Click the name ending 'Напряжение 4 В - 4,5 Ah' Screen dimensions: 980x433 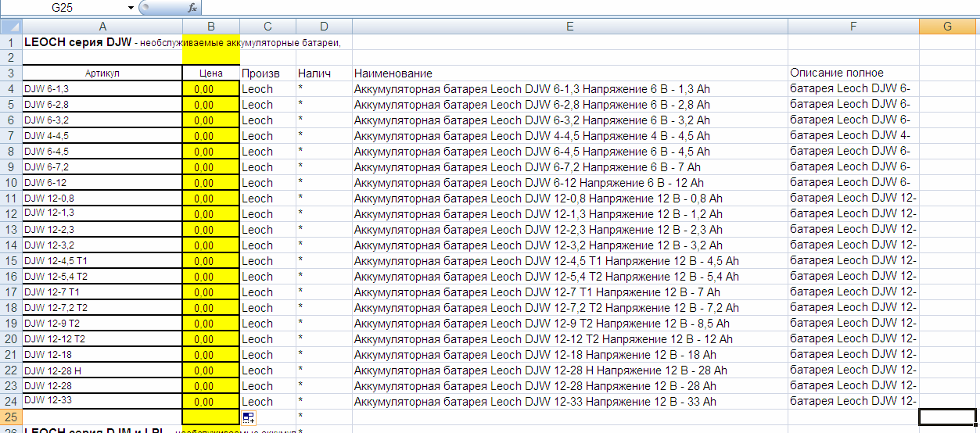coord(570,136)
